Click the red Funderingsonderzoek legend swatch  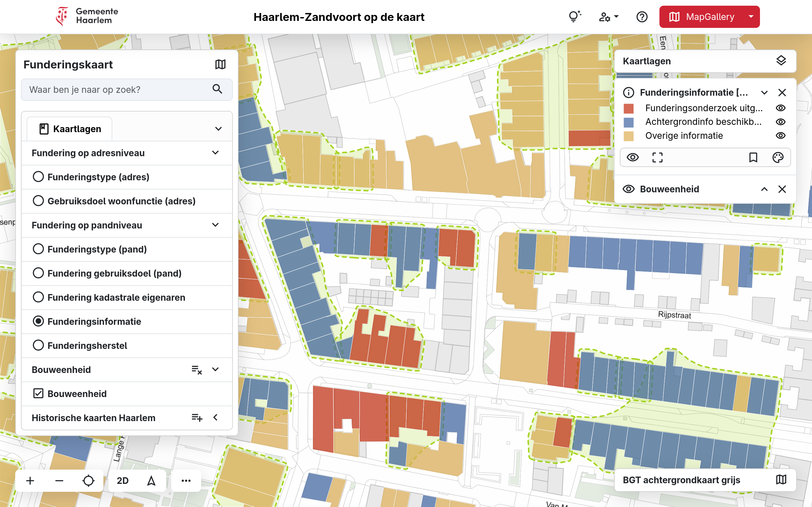[x=628, y=108]
